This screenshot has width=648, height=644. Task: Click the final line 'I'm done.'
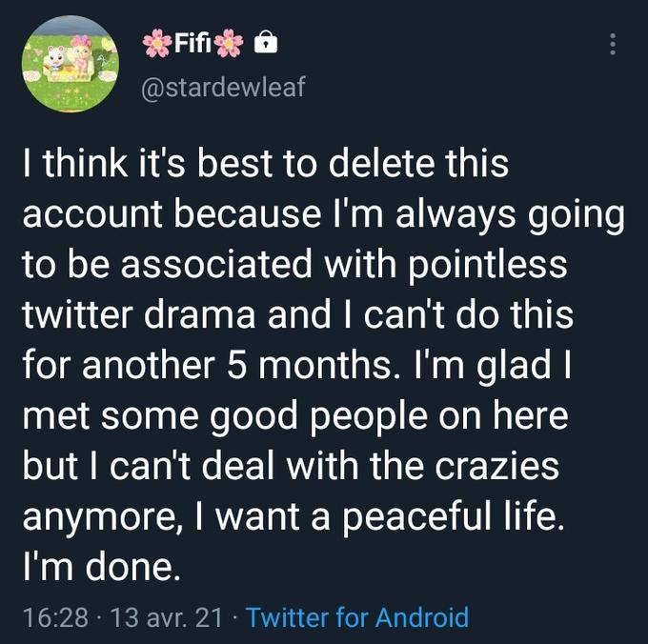(98, 568)
